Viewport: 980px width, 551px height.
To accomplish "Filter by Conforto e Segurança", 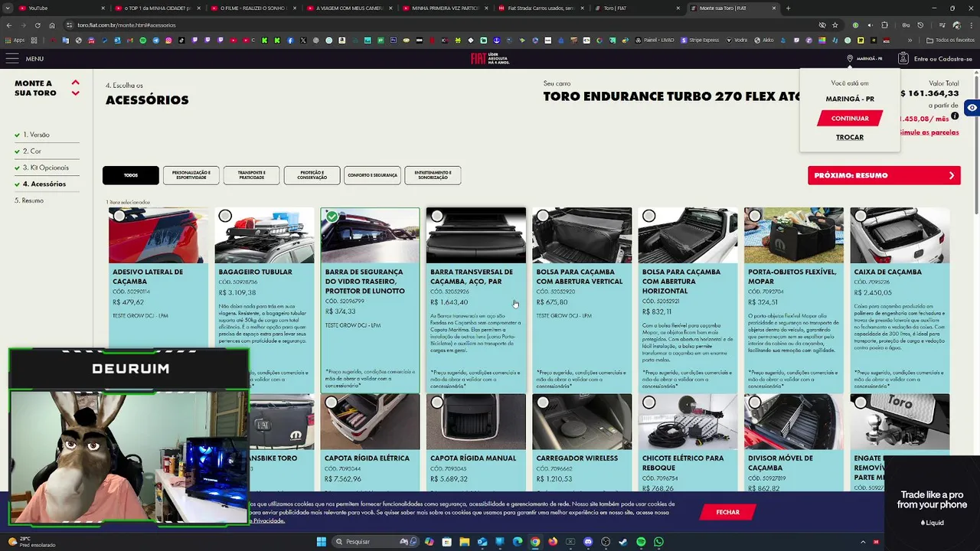I will pos(372,175).
